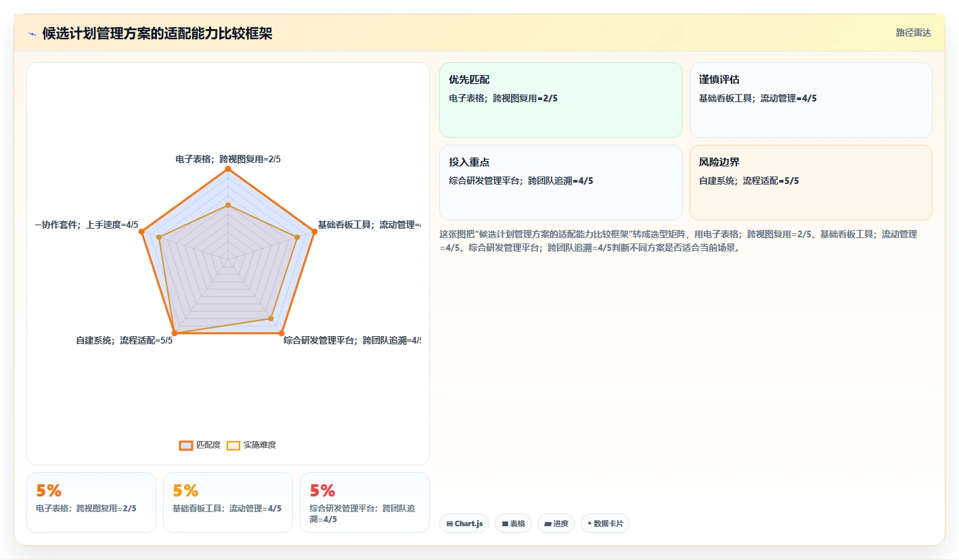Screen dimensions: 959x560
Task: Select the 投入重点 card title
Action: pos(469,162)
